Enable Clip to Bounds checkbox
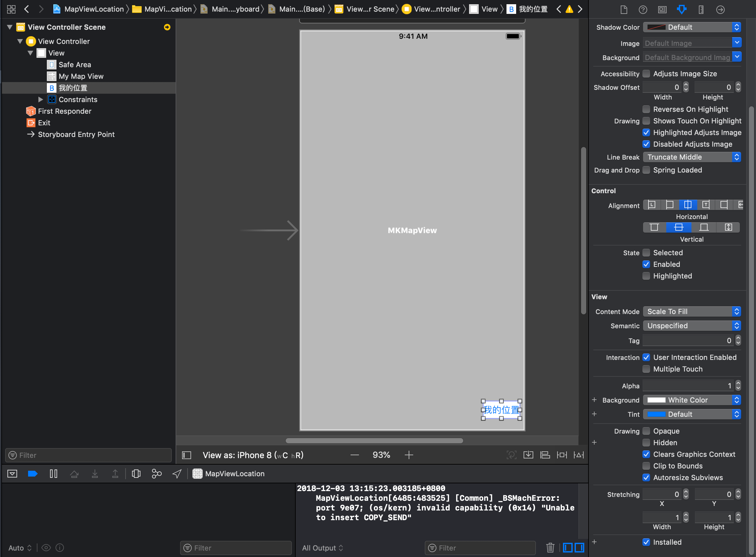 (646, 466)
